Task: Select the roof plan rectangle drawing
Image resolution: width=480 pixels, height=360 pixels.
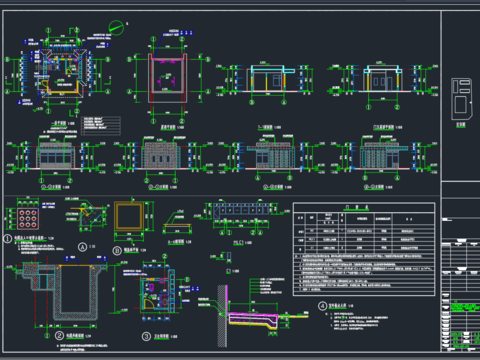Action: (168, 78)
